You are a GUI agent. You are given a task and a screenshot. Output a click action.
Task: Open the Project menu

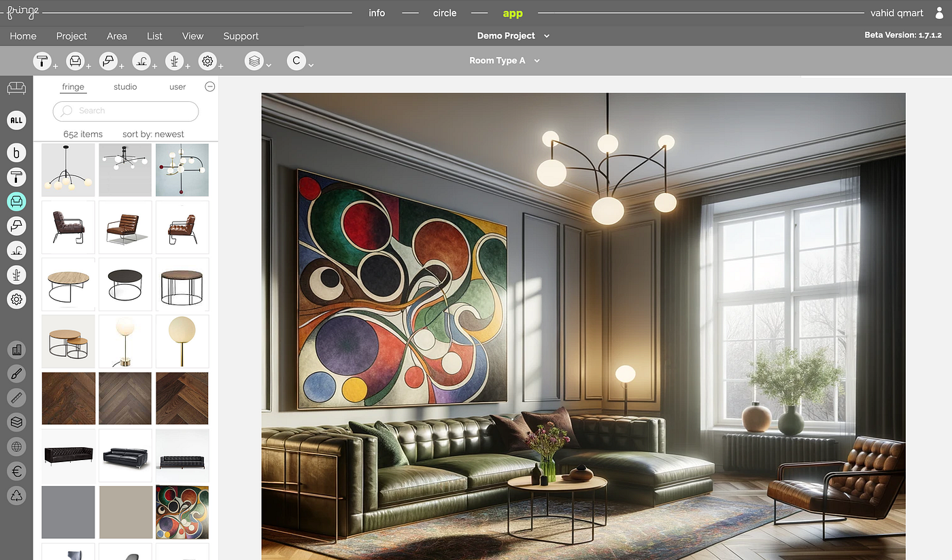click(71, 36)
